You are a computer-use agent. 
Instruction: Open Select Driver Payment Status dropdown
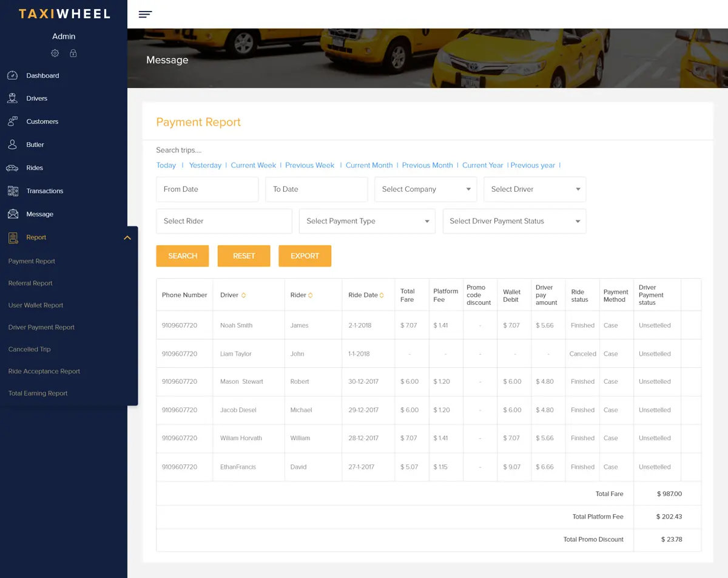pyautogui.click(x=514, y=221)
